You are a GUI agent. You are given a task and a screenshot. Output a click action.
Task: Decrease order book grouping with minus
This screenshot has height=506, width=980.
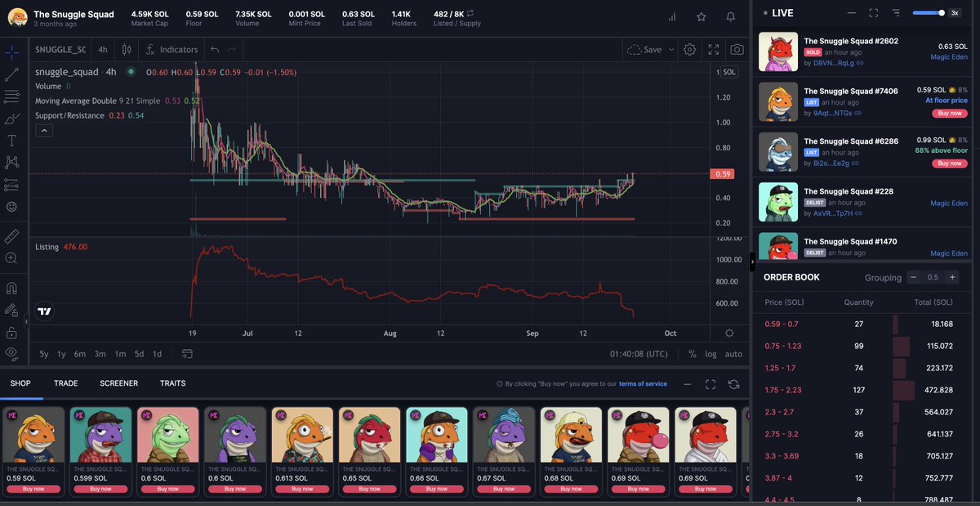pos(914,277)
